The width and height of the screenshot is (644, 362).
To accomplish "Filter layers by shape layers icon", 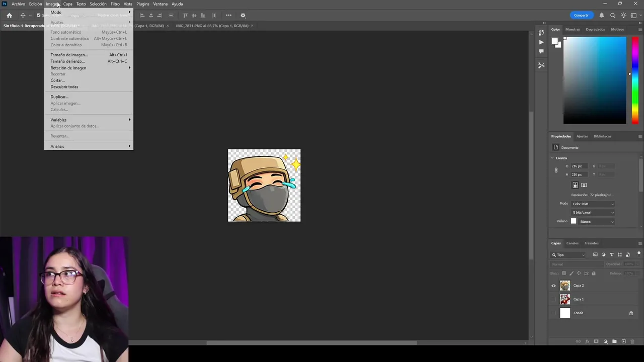I will (x=620, y=255).
